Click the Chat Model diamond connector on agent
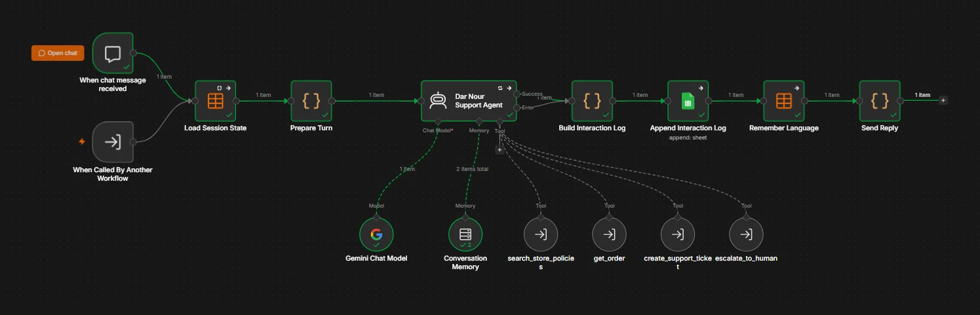 click(438, 122)
